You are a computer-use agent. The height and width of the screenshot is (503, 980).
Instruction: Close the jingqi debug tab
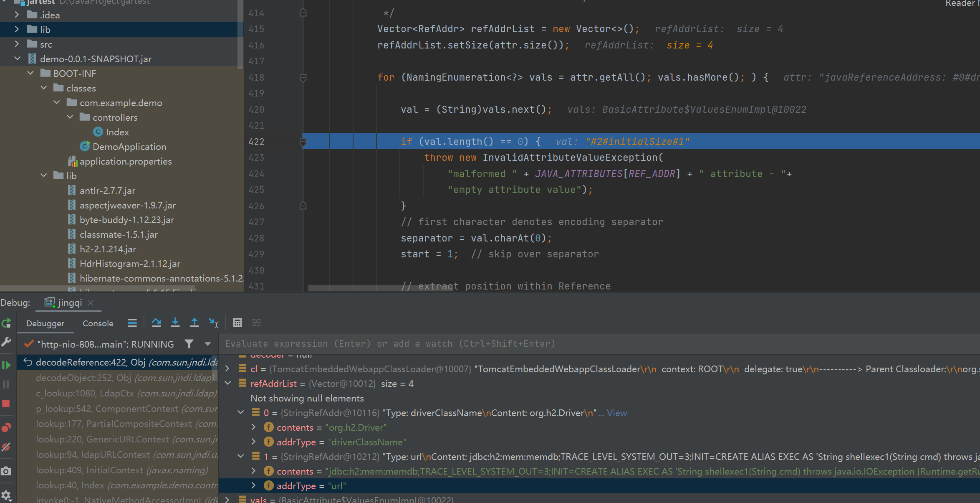pos(91,302)
